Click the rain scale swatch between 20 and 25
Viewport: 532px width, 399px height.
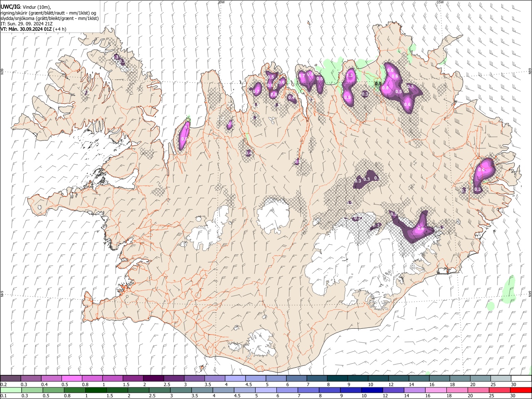click(478, 390)
